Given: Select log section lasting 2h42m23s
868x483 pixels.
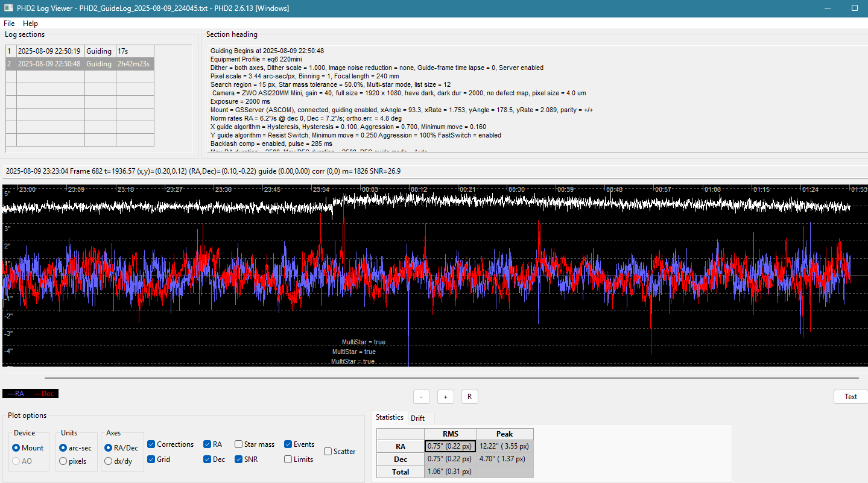Looking at the screenshot, I should tap(80, 64).
